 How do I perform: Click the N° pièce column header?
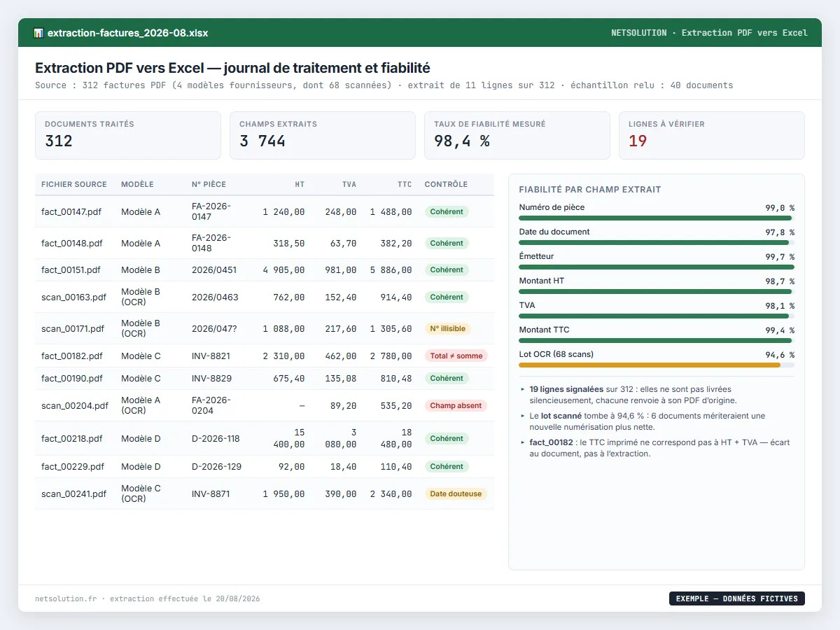pos(209,184)
